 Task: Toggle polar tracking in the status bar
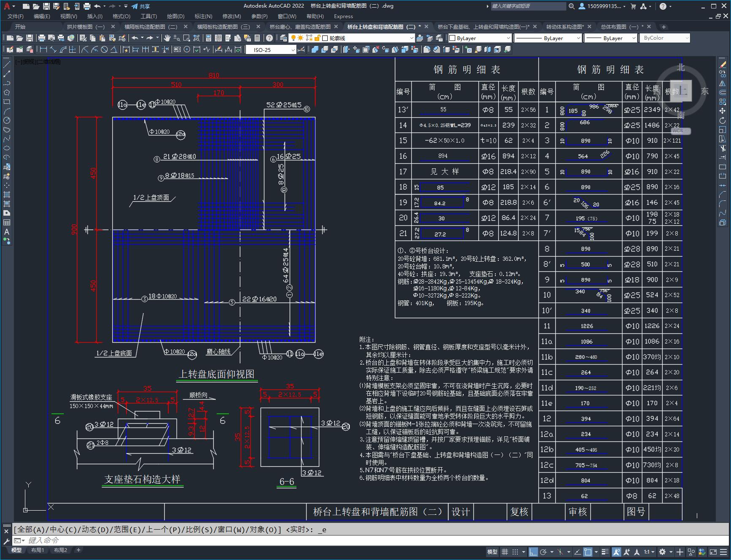[x=543, y=552]
